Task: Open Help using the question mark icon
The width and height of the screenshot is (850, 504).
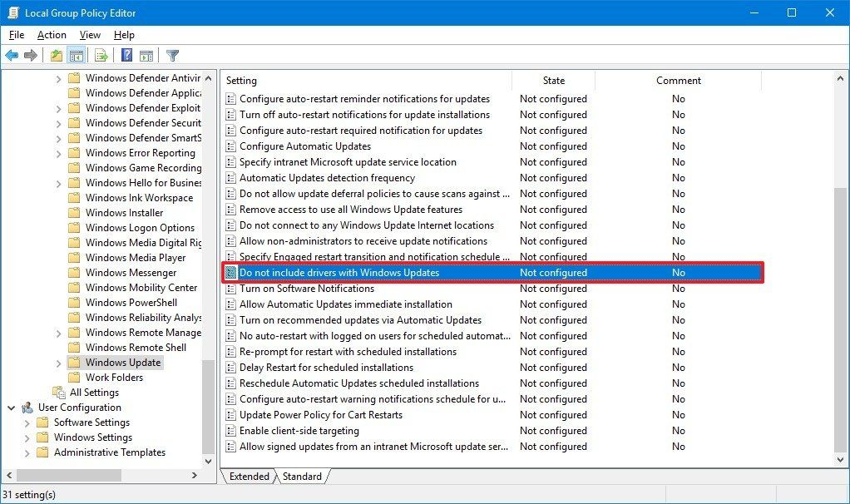Action: pyautogui.click(x=125, y=55)
